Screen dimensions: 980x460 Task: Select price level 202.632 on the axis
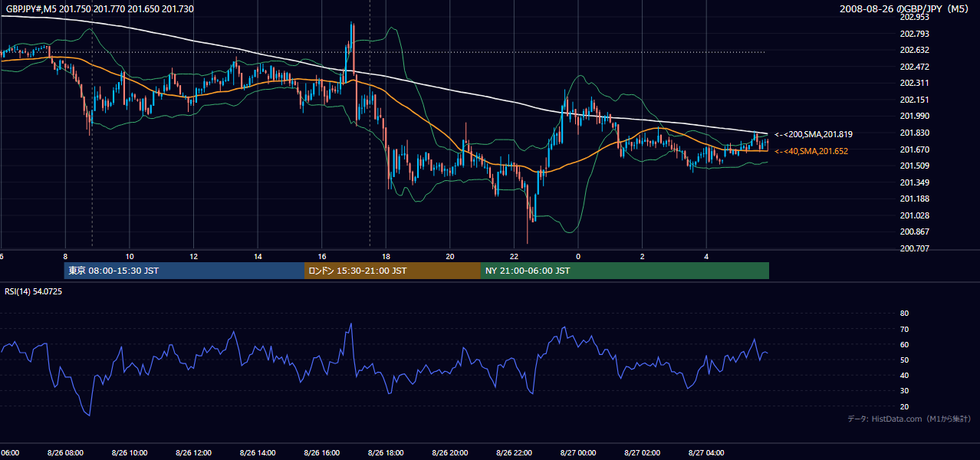pos(915,51)
